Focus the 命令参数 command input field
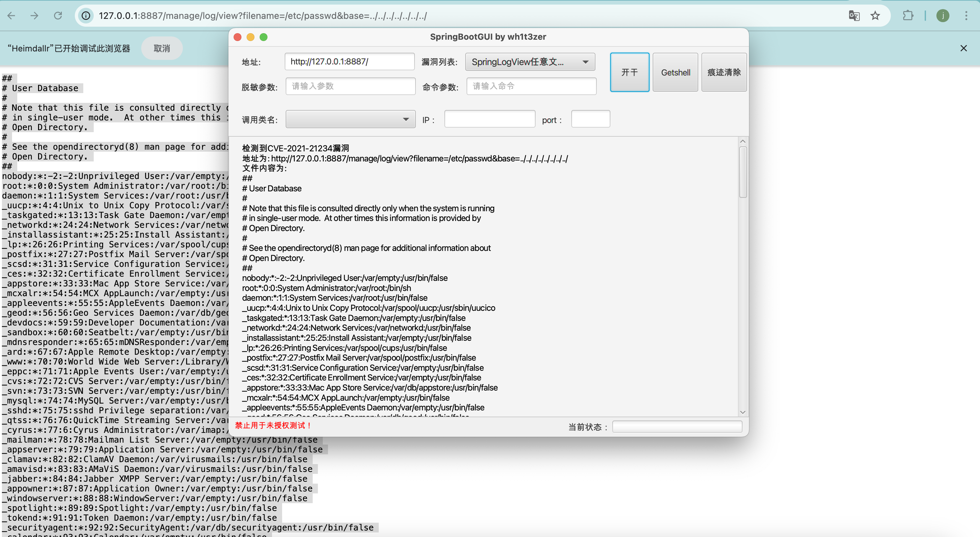 (531, 86)
